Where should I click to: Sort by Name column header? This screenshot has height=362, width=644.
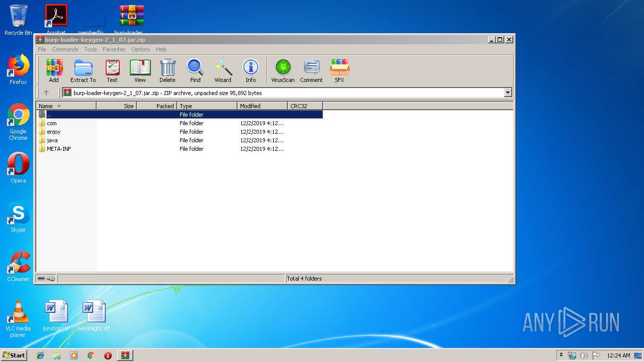point(66,106)
